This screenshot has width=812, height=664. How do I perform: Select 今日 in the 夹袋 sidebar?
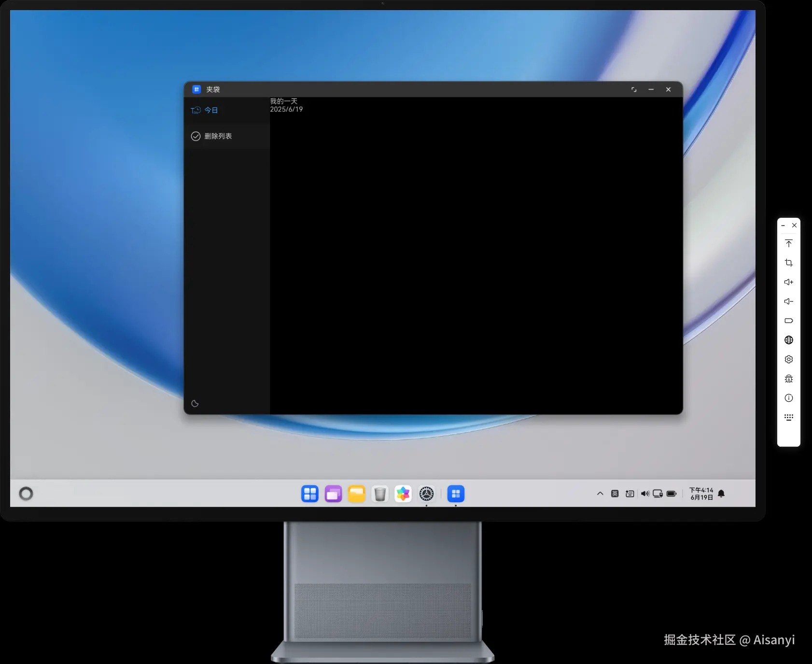(x=210, y=110)
